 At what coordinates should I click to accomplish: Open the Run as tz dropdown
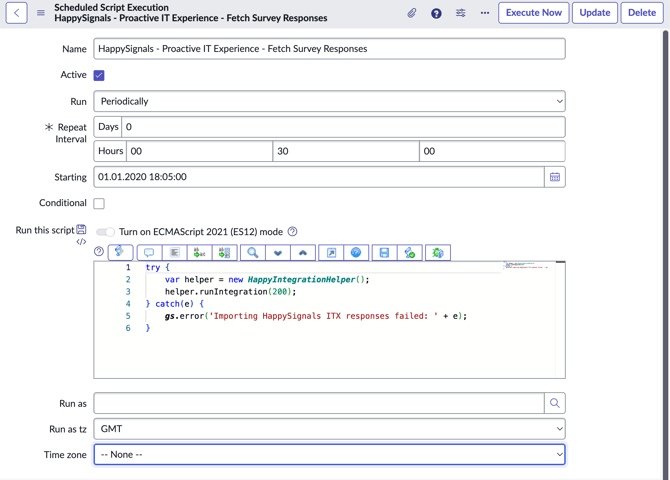coord(329,429)
